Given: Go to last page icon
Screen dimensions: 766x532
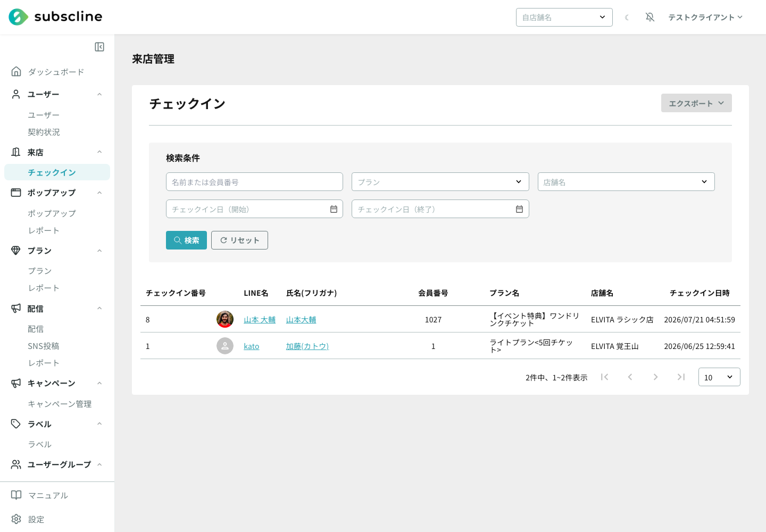Looking at the screenshot, I should pyautogui.click(x=681, y=377).
